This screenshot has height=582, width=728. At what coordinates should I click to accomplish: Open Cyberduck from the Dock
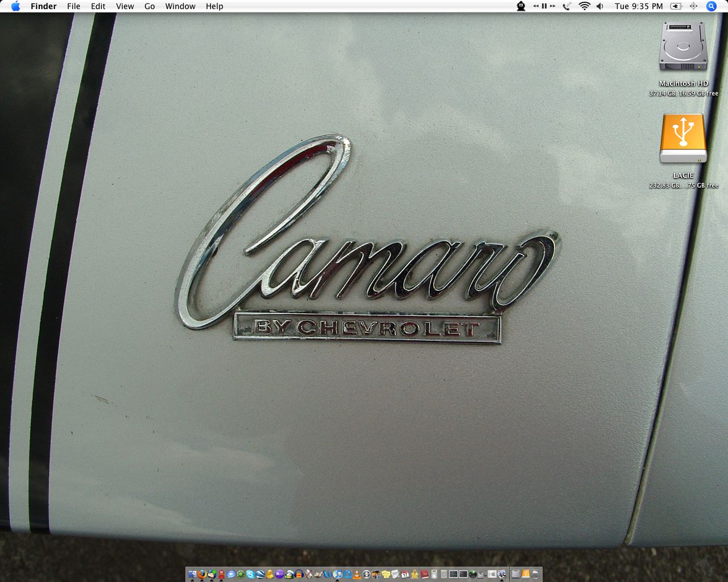pyautogui.click(x=270, y=574)
